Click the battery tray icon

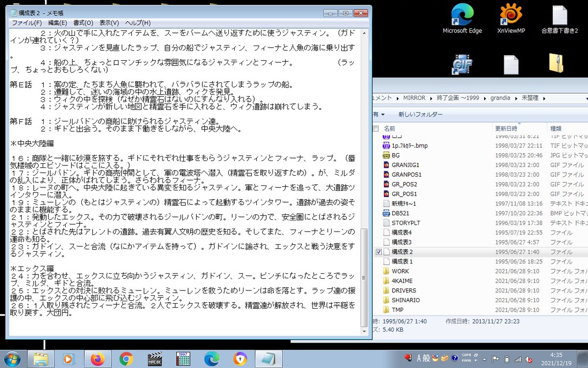[x=507, y=359]
